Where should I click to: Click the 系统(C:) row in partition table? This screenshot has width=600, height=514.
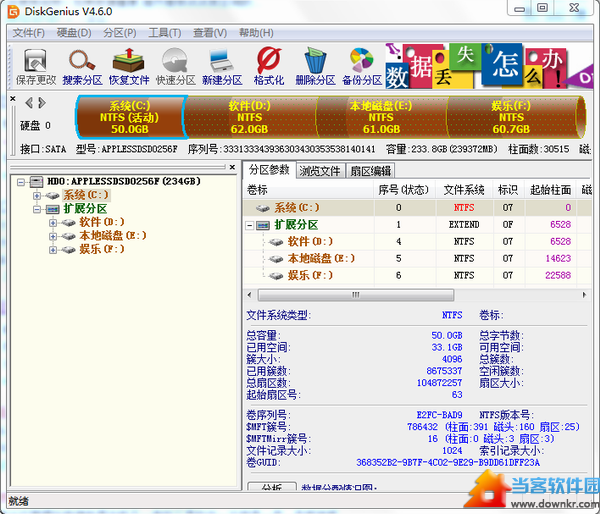coord(417,208)
